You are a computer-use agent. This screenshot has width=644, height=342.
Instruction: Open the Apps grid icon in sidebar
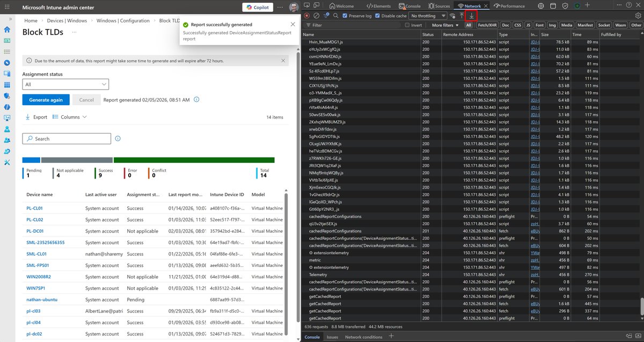click(x=7, y=85)
